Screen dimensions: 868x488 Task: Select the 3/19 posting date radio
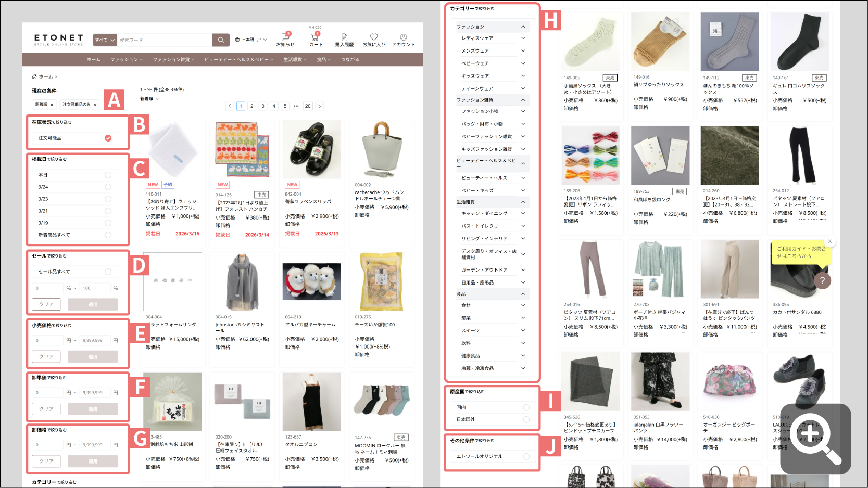[x=108, y=223]
